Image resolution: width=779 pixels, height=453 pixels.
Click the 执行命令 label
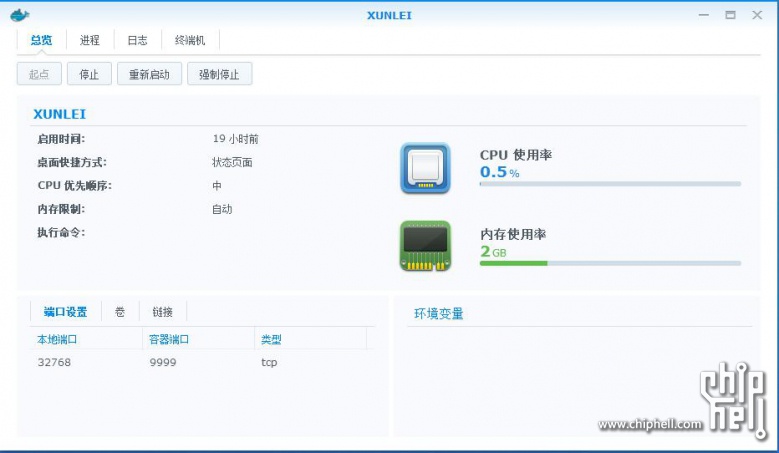pyautogui.click(x=61, y=232)
